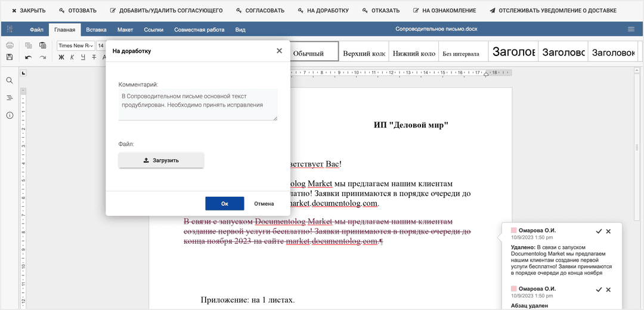The image size is (644, 310).
Task: Open the Совместная работа tab
Action: pyautogui.click(x=200, y=29)
